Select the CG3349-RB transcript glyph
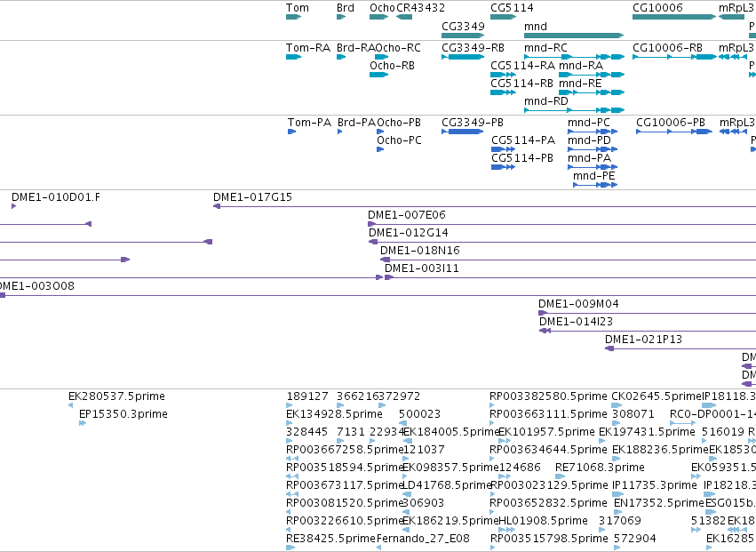This screenshot has width=756, height=552. (463, 57)
